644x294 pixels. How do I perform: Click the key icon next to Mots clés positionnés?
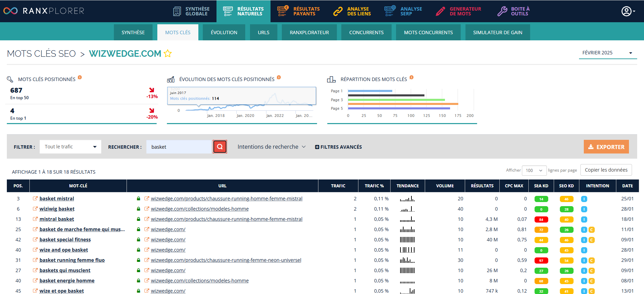[10, 79]
